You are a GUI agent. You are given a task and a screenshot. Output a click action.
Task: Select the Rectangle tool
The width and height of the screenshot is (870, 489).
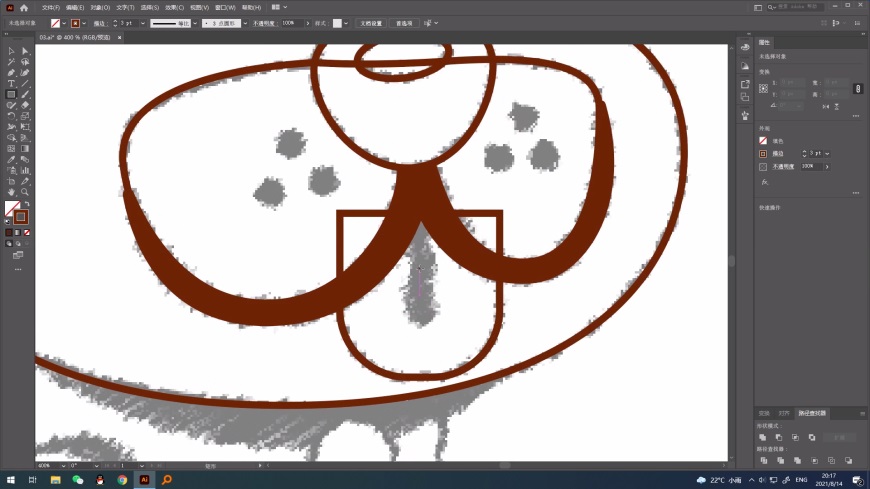tap(11, 94)
